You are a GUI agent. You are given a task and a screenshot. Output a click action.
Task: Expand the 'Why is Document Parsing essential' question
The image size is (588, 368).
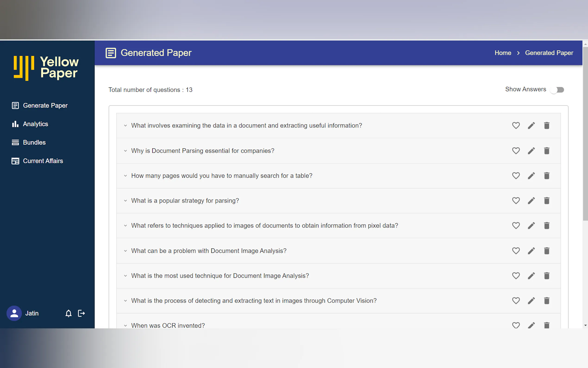[x=125, y=151]
